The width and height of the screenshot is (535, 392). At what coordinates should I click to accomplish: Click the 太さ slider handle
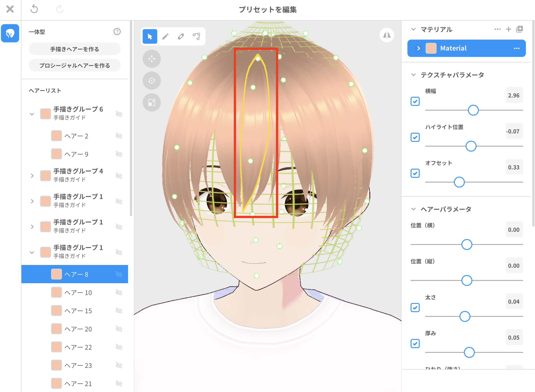pyautogui.click(x=465, y=316)
